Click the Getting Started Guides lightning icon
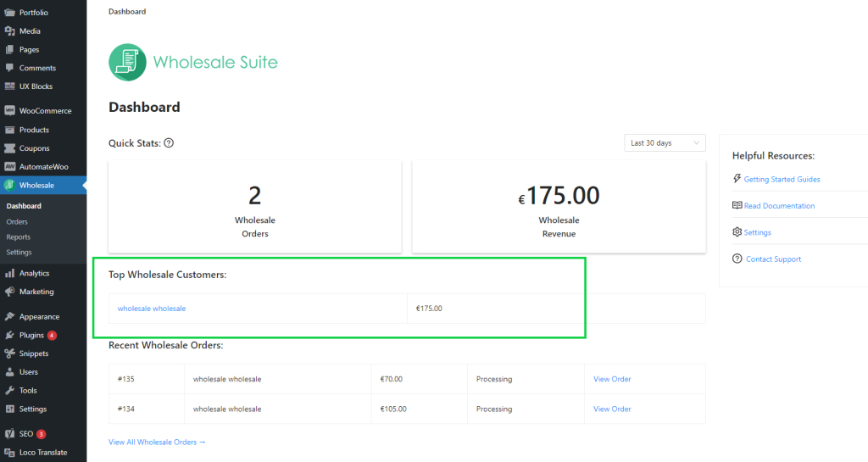868x462 pixels. click(x=737, y=179)
